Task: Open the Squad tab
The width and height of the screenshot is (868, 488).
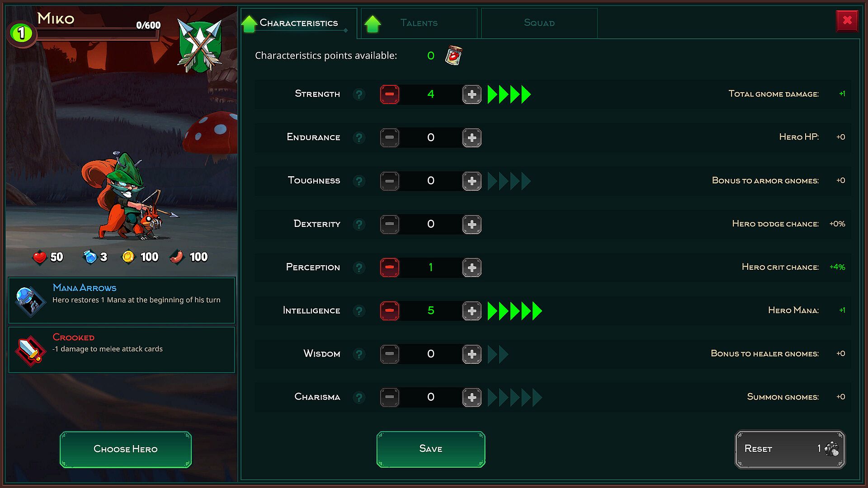Action: point(539,23)
